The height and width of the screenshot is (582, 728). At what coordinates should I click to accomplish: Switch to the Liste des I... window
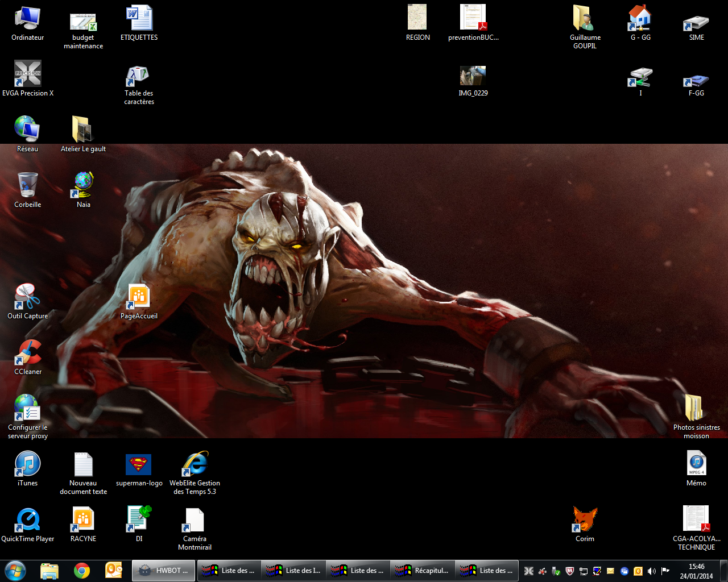click(x=293, y=571)
